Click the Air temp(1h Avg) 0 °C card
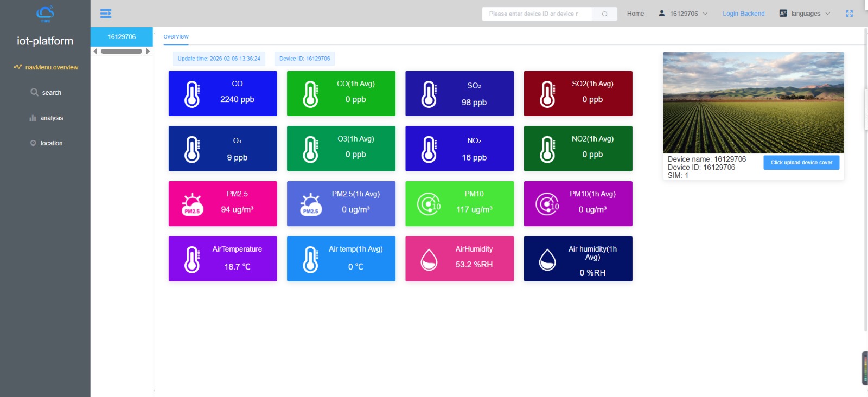The width and height of the screenshot is (868, 397). click(341, 259)
